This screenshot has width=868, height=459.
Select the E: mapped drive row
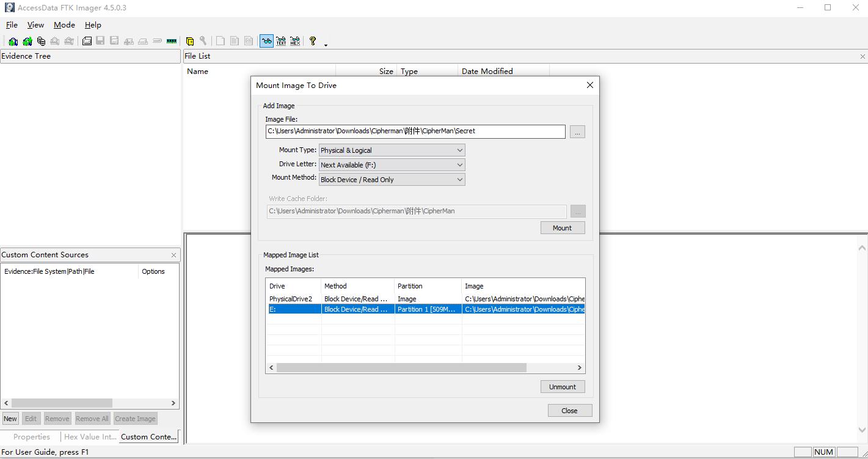click(x=426, y=309)
